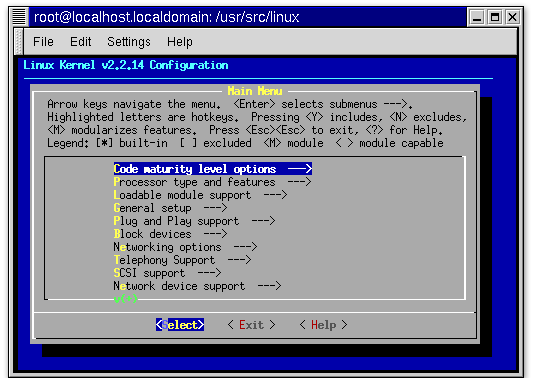Close the terminal window
Image resolution: width=534 pixels, height=378 pixels.
[x=512, y=17]
